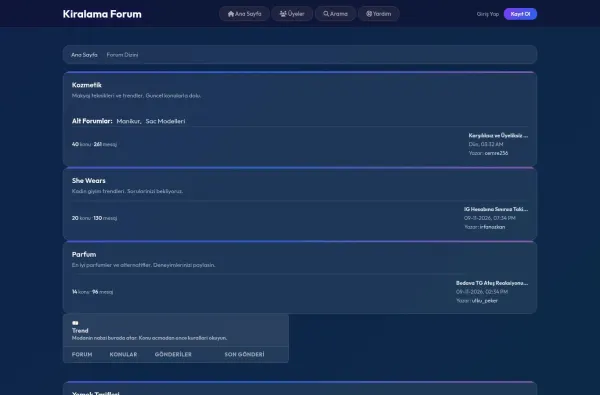Click the GÖNDERİLER column header
The height and width of the screenshot is (395, 600).
(x=173, y=354)
